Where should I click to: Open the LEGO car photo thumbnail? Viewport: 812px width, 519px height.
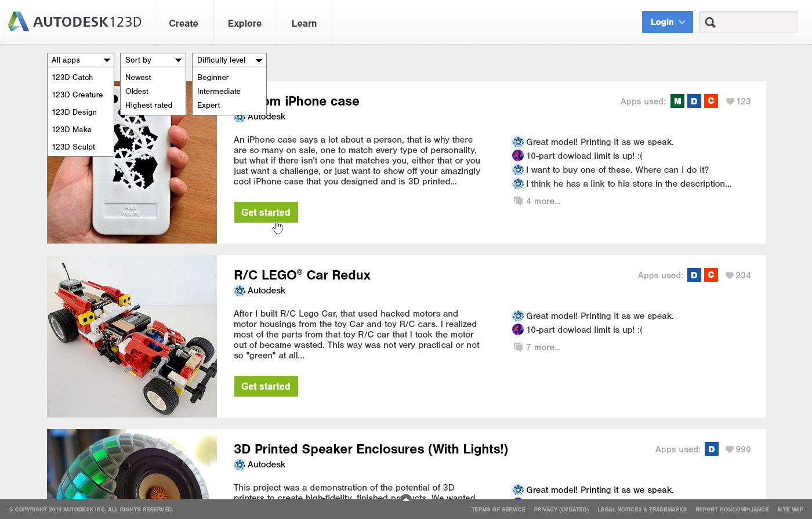point(132,336)
